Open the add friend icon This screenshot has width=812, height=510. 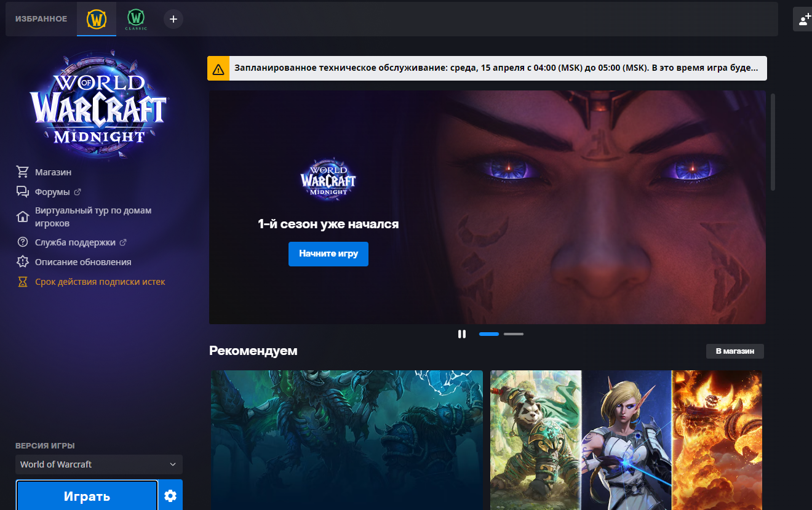point(804,20)
